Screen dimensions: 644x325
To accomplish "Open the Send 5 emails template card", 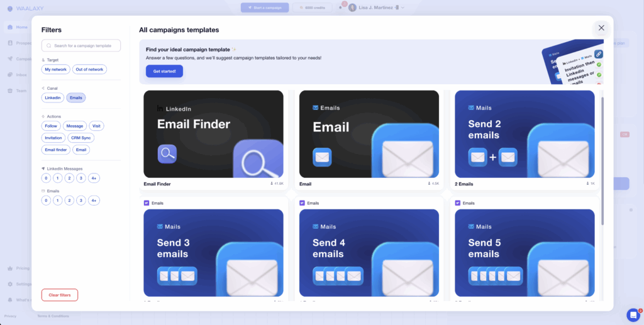I will tap(525, 253).
